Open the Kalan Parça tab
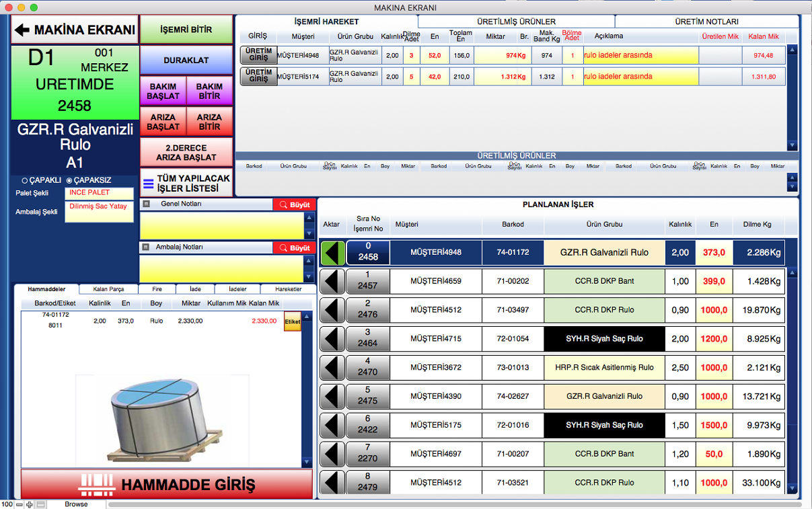 (108, 289)
